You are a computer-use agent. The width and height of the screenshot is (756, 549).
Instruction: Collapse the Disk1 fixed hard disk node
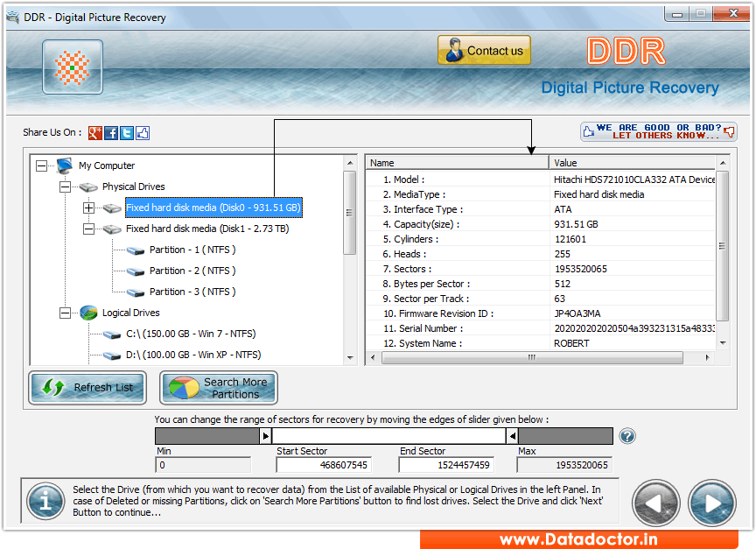tap(88, 229)
